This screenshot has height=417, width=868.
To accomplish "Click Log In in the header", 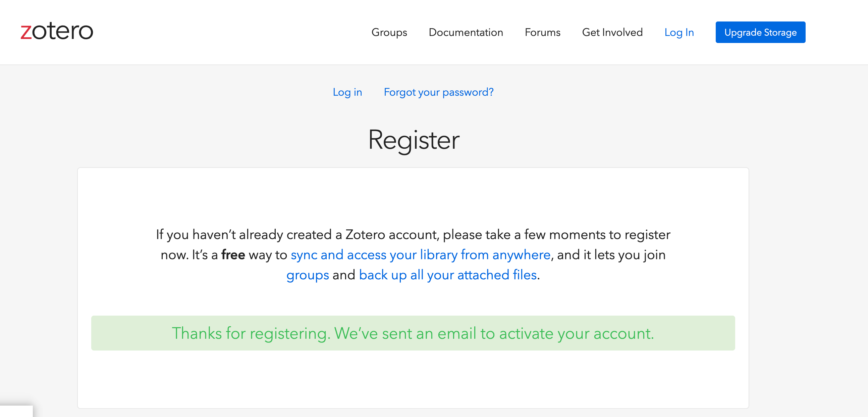I will (679, 32).
